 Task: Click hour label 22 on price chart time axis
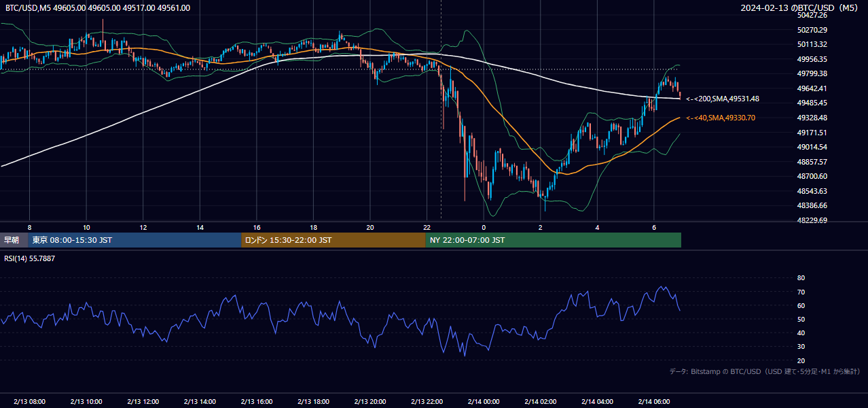point(427,227)
